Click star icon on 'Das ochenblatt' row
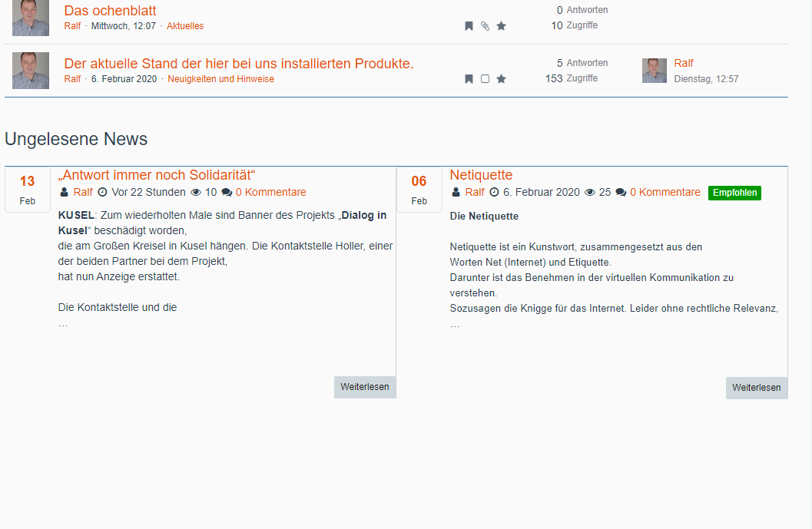Viewport: 812px width, 529px height. coord(501,26)
